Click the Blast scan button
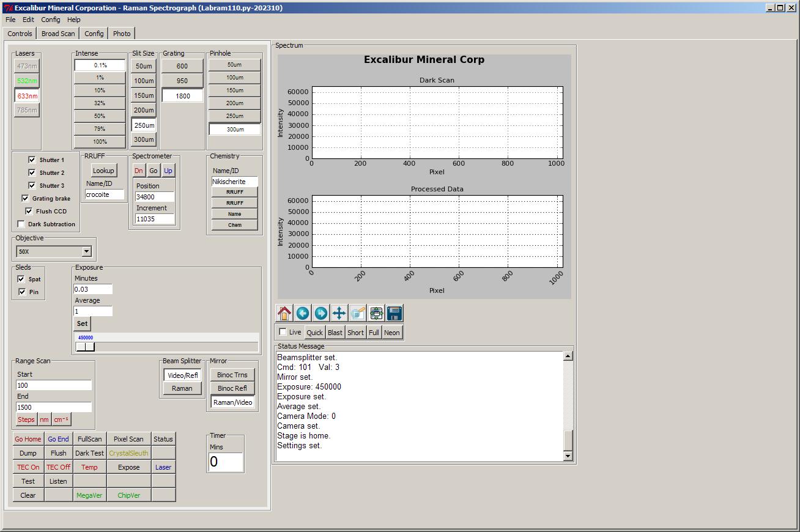Viewport: 800px width, 532px height. pyautogui.click(x=335, y=333)
